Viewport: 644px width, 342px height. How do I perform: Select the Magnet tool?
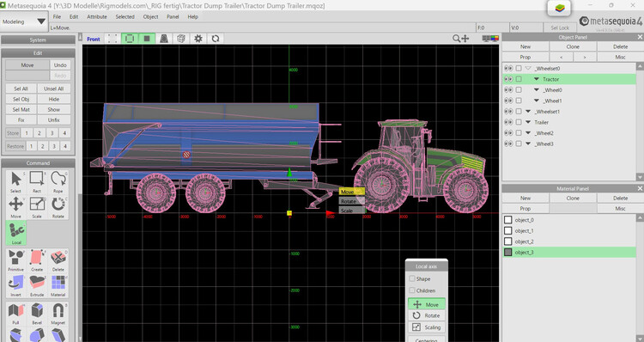click(x=58, y=314)
